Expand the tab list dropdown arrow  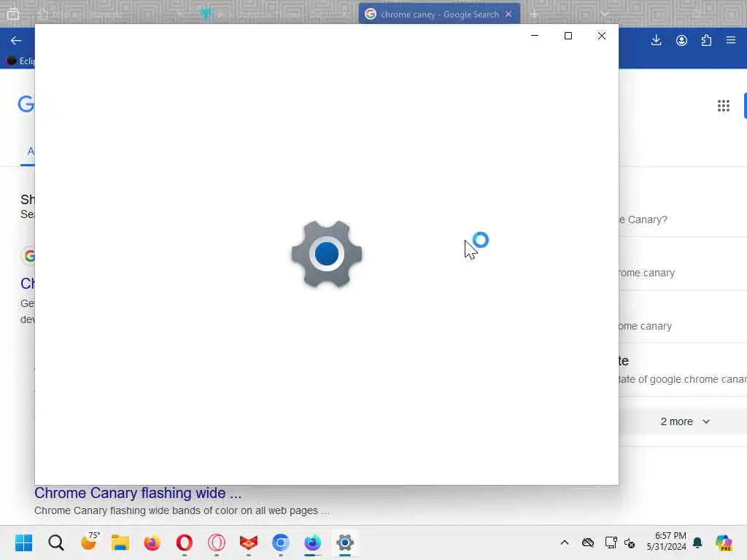tap(605, 15)
